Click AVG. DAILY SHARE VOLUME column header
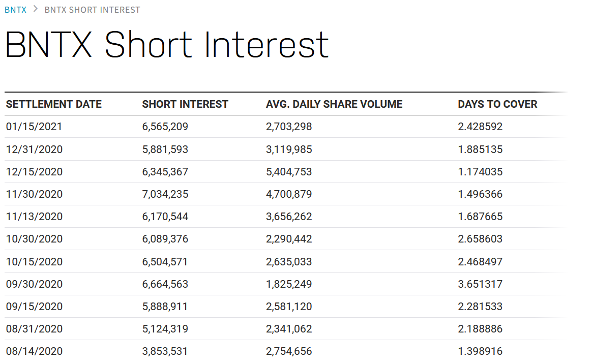 [334, 104]
